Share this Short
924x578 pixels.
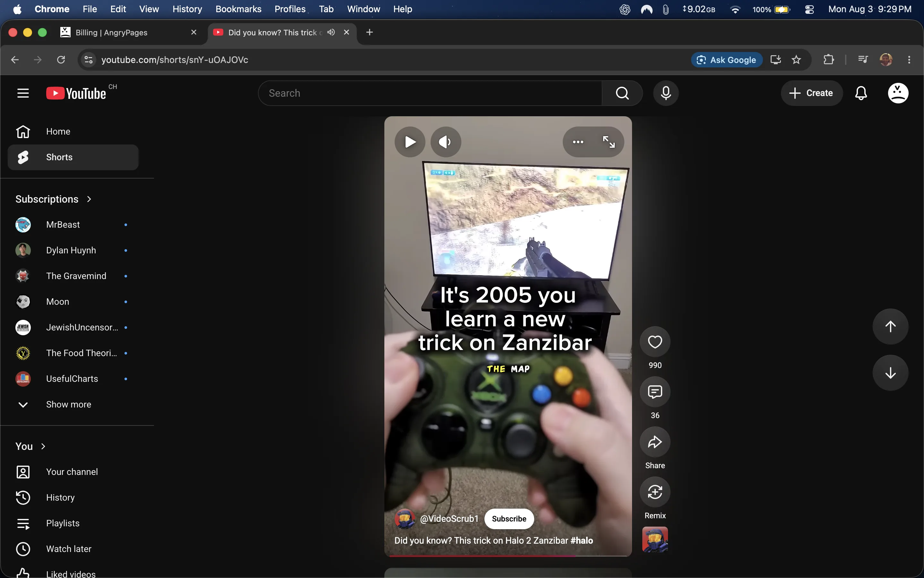pos(655,442)
